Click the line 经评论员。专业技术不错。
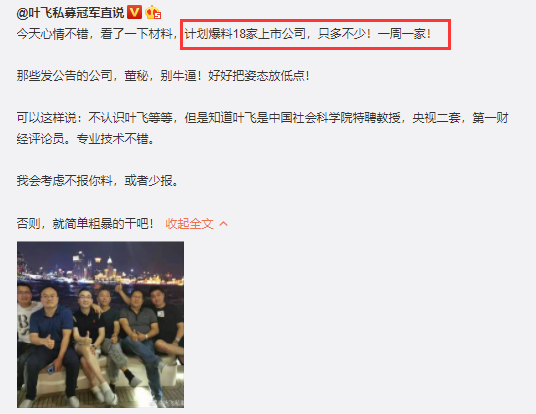This screenshot has height=414, width=536. click(x=85, y=139)
